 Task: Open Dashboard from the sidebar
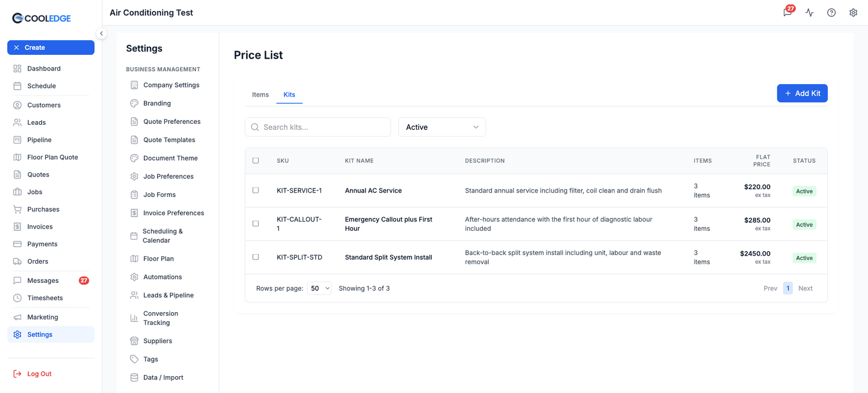click(x=51, y=68)
